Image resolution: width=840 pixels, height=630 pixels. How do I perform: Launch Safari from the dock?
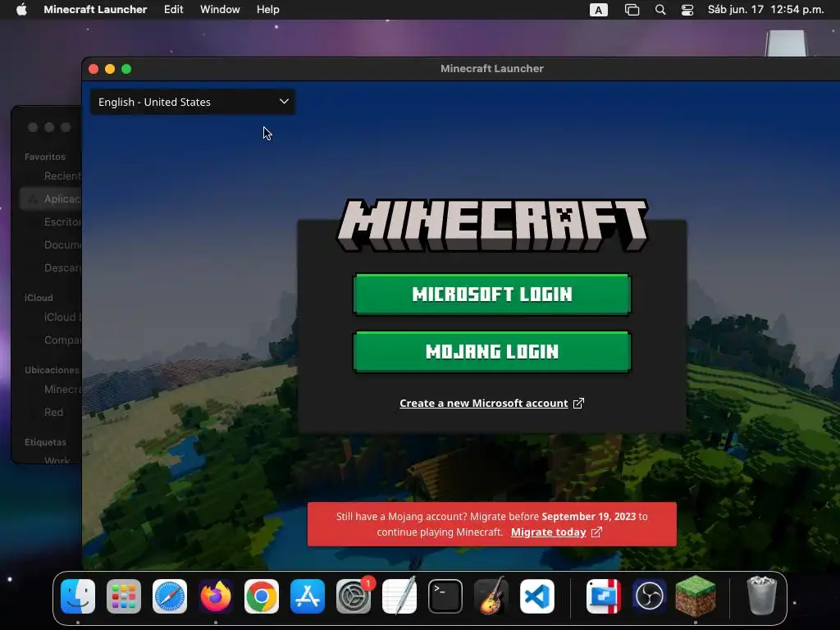coord(170,596)
